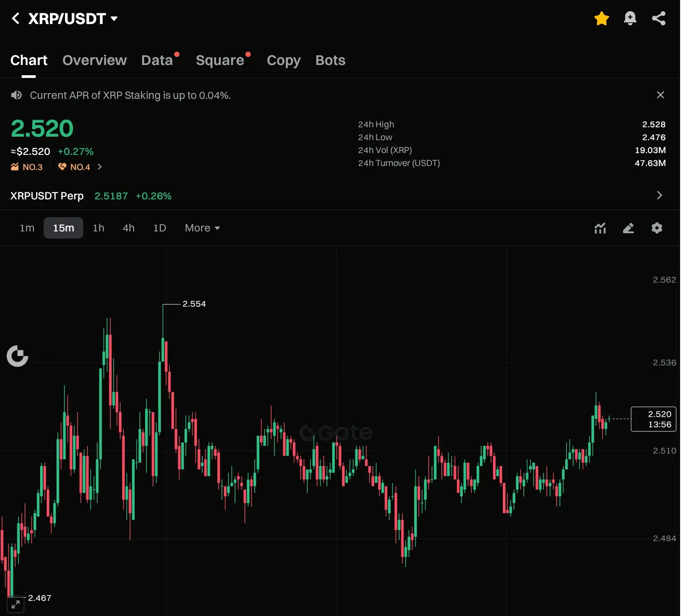Share this pair using the share icon
Screen dimensions: 681x616
pyautogui.click(x=659, y=19)
